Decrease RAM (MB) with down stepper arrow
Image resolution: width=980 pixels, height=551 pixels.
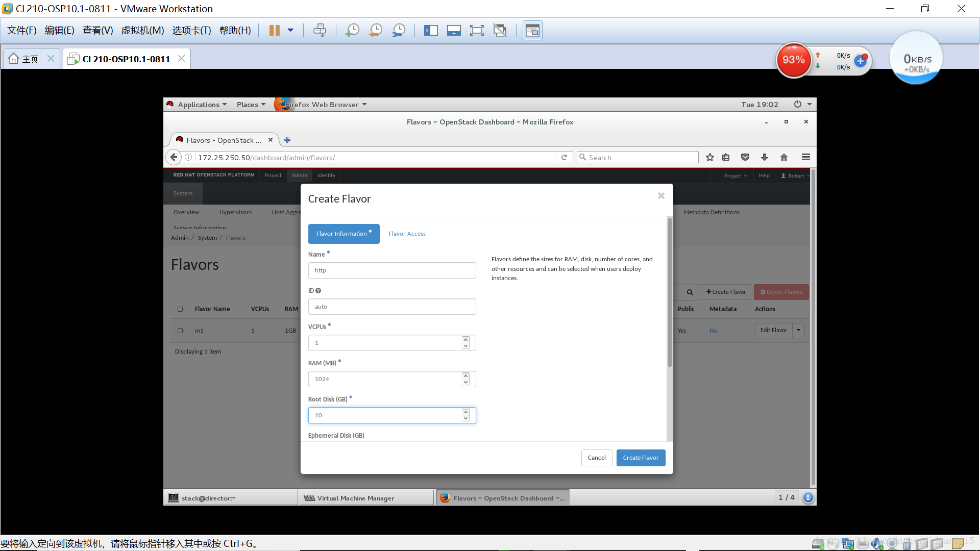pos(465,382)
